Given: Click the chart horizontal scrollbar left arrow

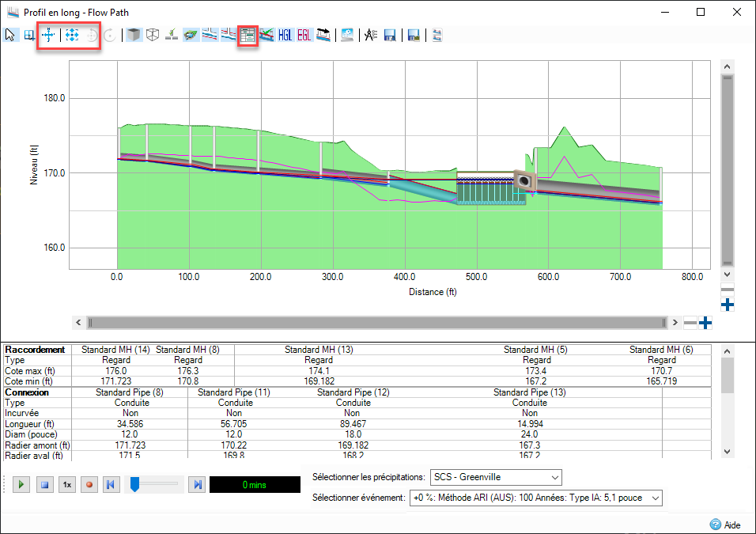Looking at the screenshot, I should [x=78, y=323].
